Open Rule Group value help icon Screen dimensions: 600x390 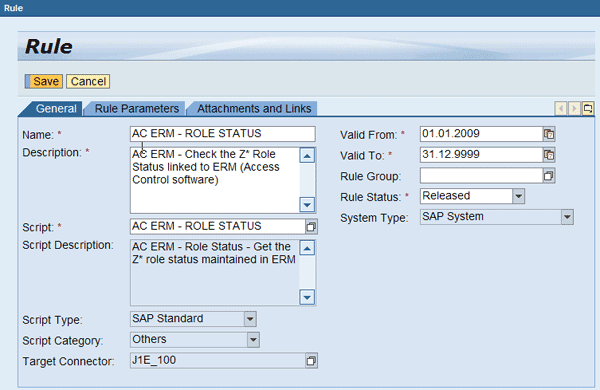pos(549,176)
